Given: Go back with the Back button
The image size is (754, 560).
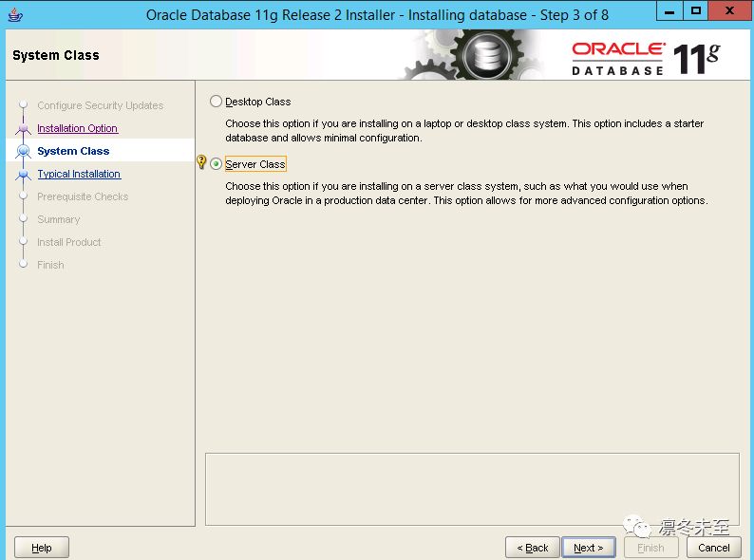Looking at the screenshot, I should pos(533,548).
